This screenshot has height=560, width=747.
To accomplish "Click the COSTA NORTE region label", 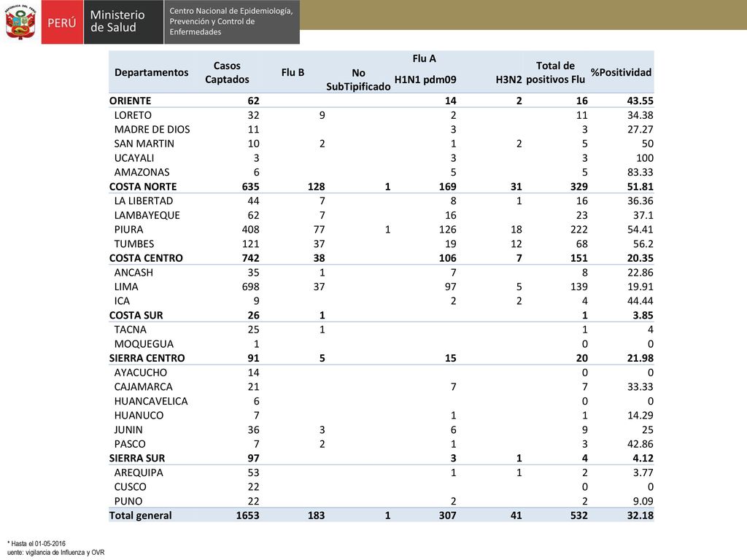I will pyautogui.click(x=143, y=187).
